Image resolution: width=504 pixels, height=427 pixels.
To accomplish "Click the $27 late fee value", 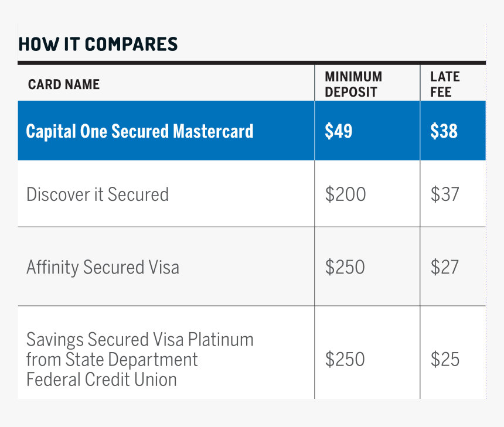I will (x=445, y=267).
